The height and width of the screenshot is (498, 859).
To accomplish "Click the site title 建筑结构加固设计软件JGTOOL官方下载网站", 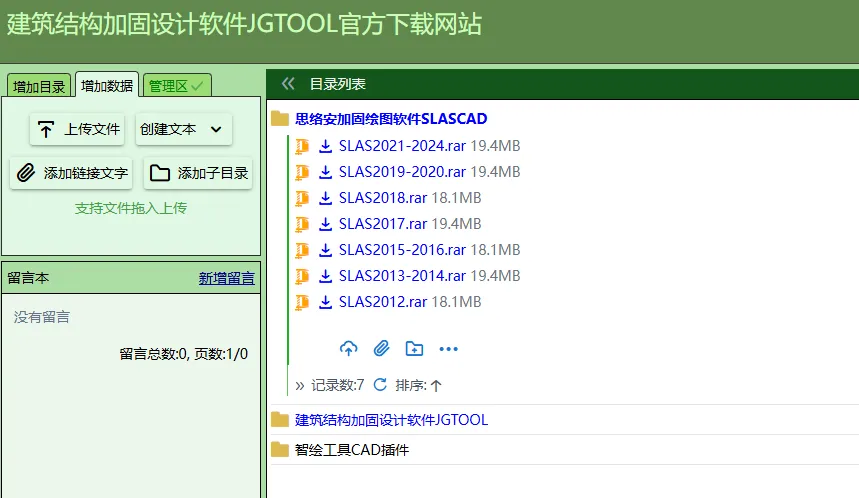I will point(244,25).
